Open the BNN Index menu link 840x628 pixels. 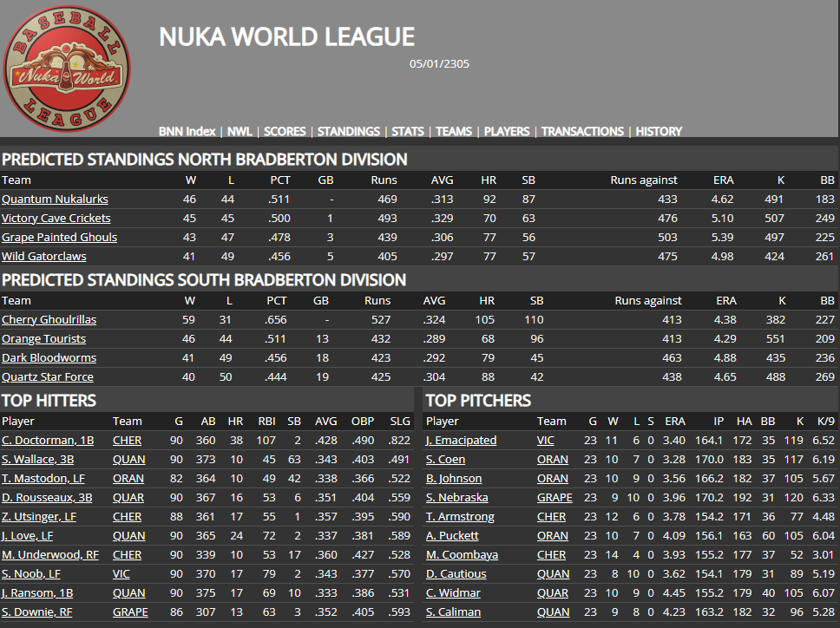(187, 132)
